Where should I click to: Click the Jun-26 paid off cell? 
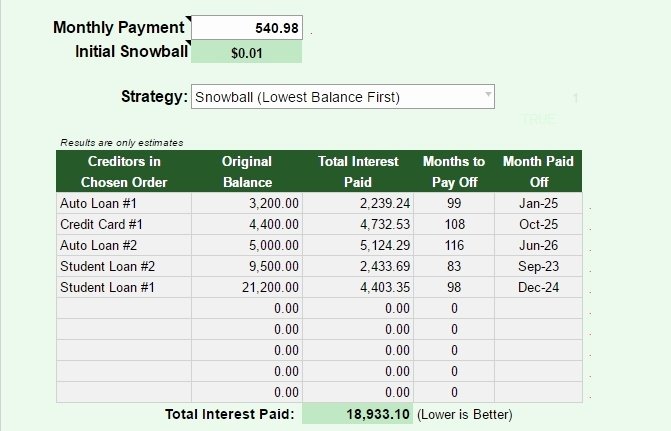pyautogui.click(x=538, y=245)
